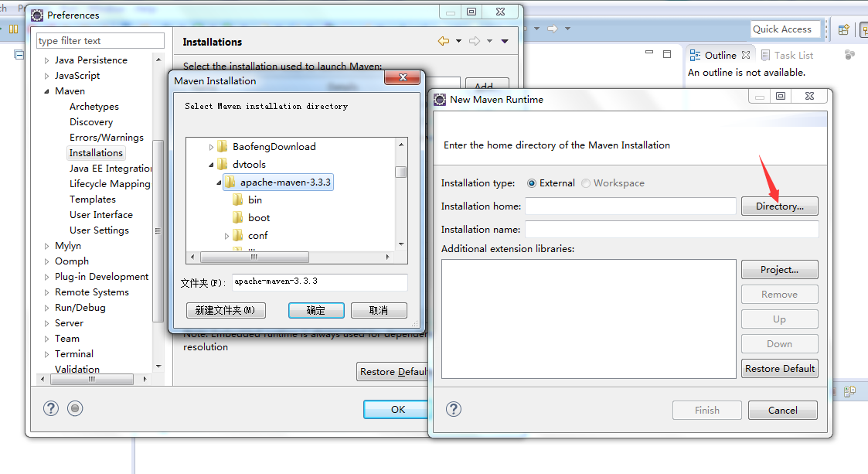
Task: Click Open Perspective icon near Quick Access
Action: pos(843,29)
